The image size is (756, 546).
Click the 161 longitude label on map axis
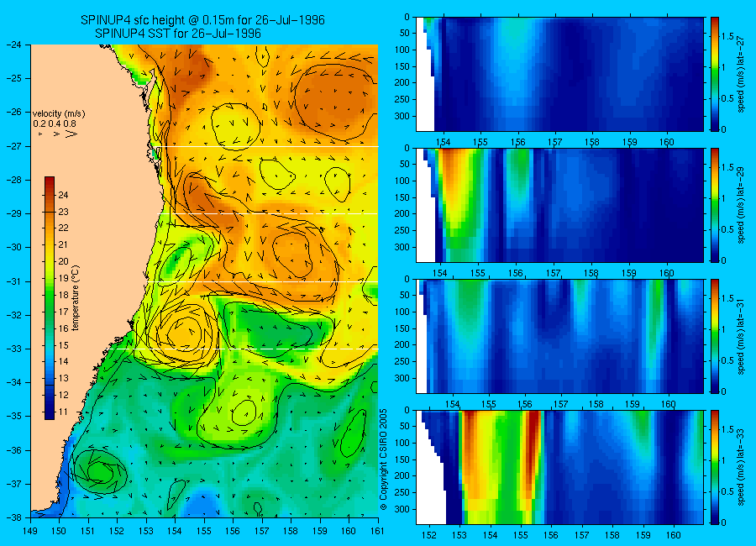[377, 531]
